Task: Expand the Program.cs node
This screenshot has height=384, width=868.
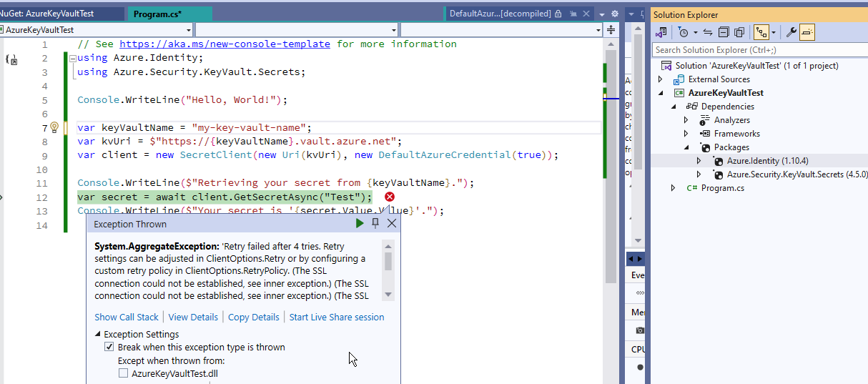Action: tap(674, 188)
